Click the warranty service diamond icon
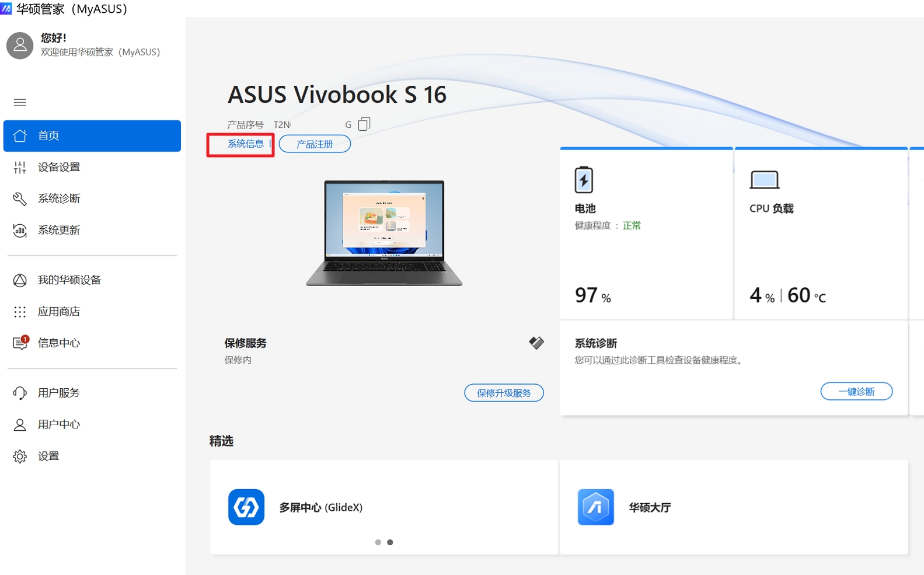 point(536,343)
